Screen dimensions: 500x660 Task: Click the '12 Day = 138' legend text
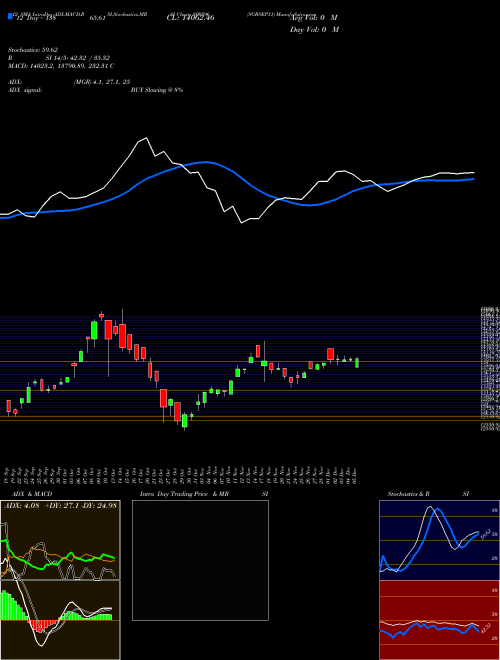coord(35,18)
